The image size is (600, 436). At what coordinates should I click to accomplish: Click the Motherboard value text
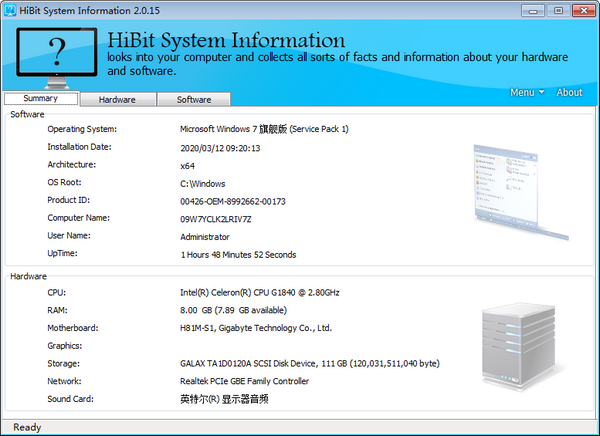(x=255, y=328)
